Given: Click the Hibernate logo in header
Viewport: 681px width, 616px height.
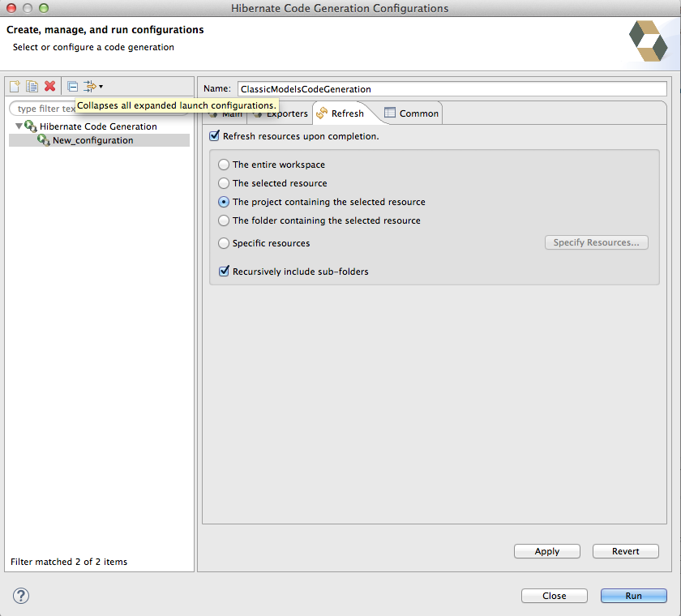Looking at the screenshot, I should point(648,41).
